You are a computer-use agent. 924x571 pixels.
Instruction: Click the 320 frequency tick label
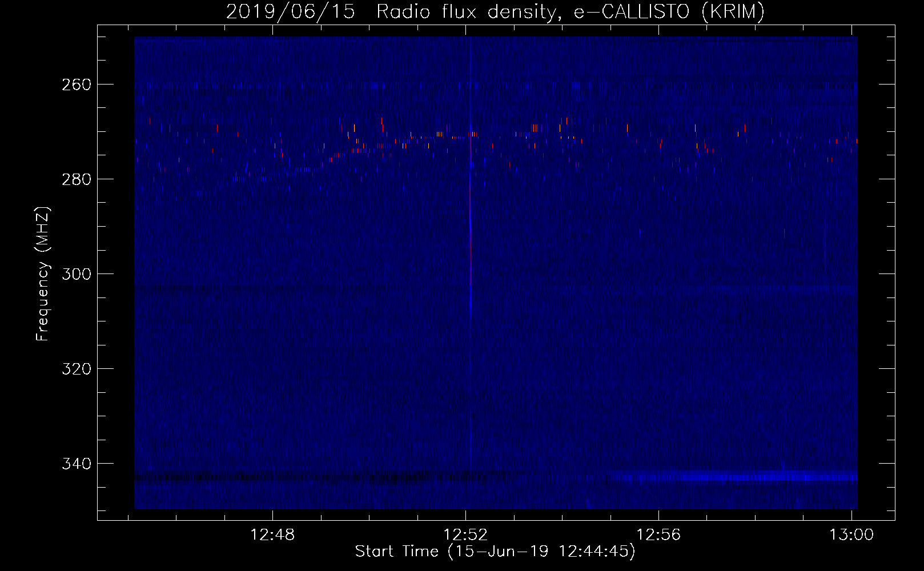tap(76, 369)
